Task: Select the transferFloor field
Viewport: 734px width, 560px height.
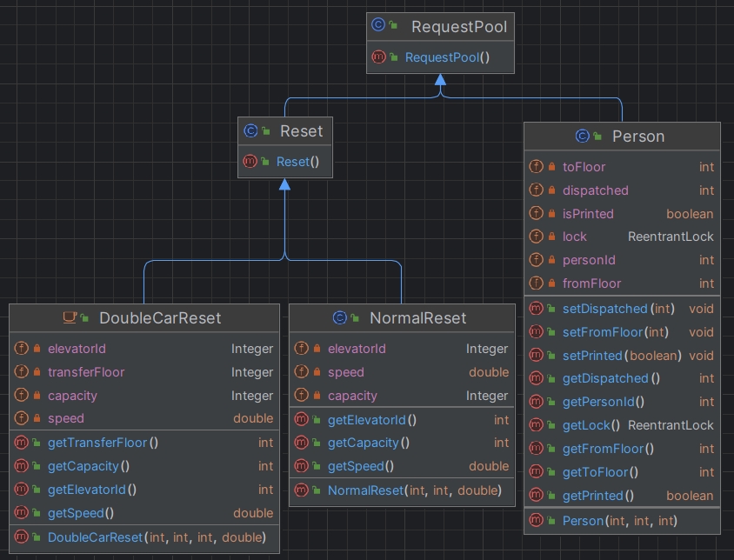Action: pos(144,372)
